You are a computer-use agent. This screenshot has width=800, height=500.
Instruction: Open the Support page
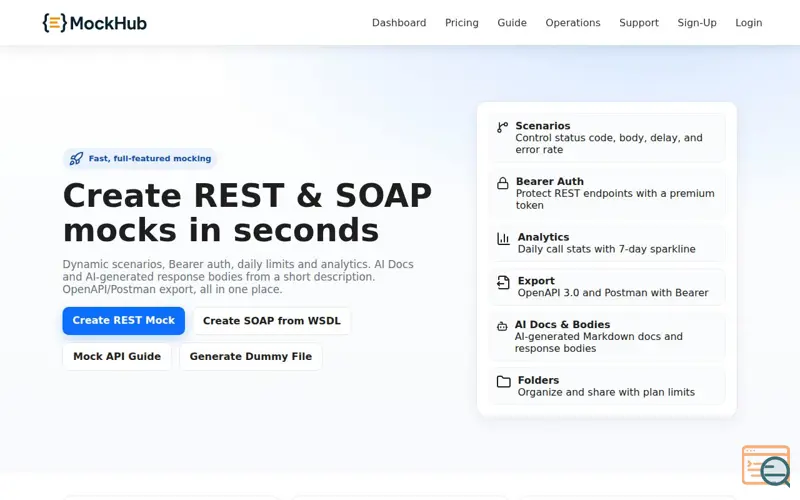tap(639, 23)
